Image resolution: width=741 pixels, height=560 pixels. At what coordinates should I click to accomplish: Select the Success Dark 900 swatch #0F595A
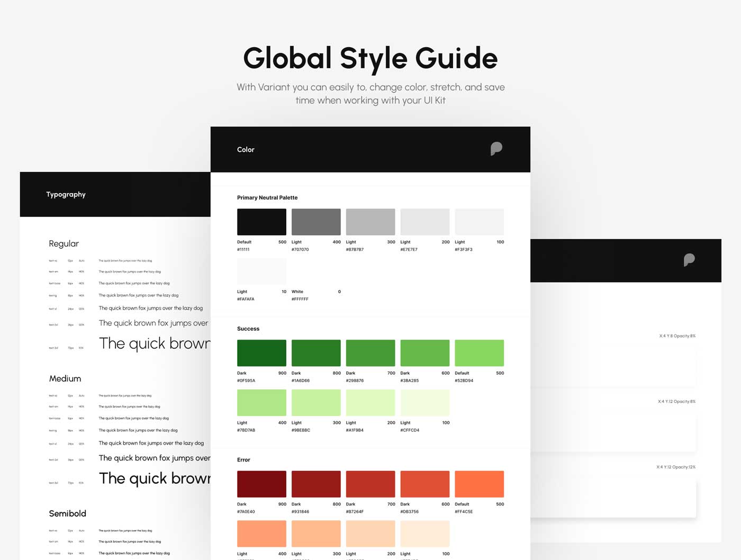pos(261,353)
